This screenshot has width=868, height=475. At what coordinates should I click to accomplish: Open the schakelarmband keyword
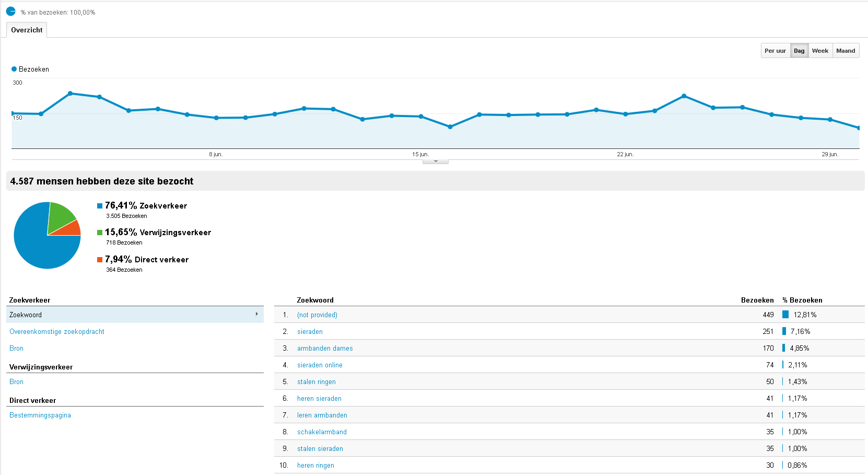point(322,432)
